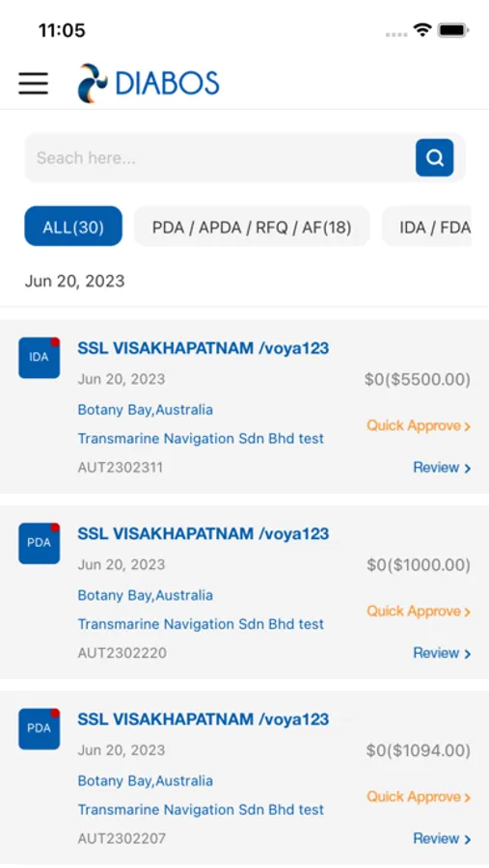This screenshot has width=489, height=868.
Task: Click Botany Bay,Australia in AUT2302311 card
Action: click(x=145, y=410)
